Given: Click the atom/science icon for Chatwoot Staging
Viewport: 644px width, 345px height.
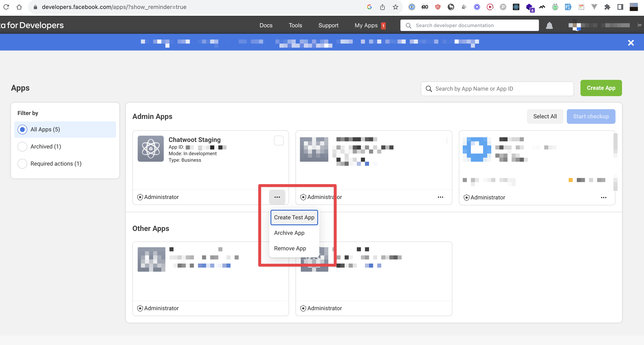Looking at the screenshot, I should (x=151, y=149).
